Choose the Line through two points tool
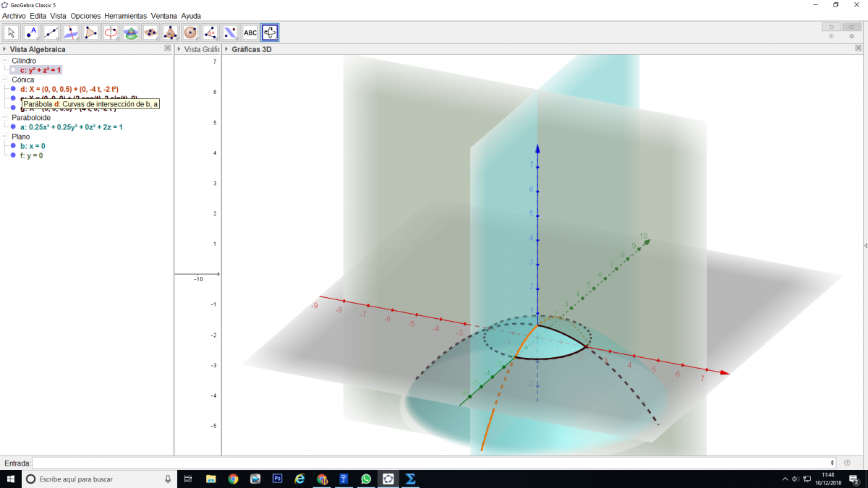Image resolution: width=868 pixels, height=488 pixels. 51,33
